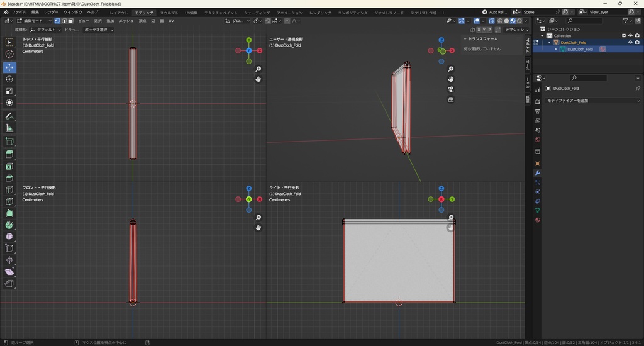
Task: Select the Scale tool in left toolbar
Action: [9, 91]
